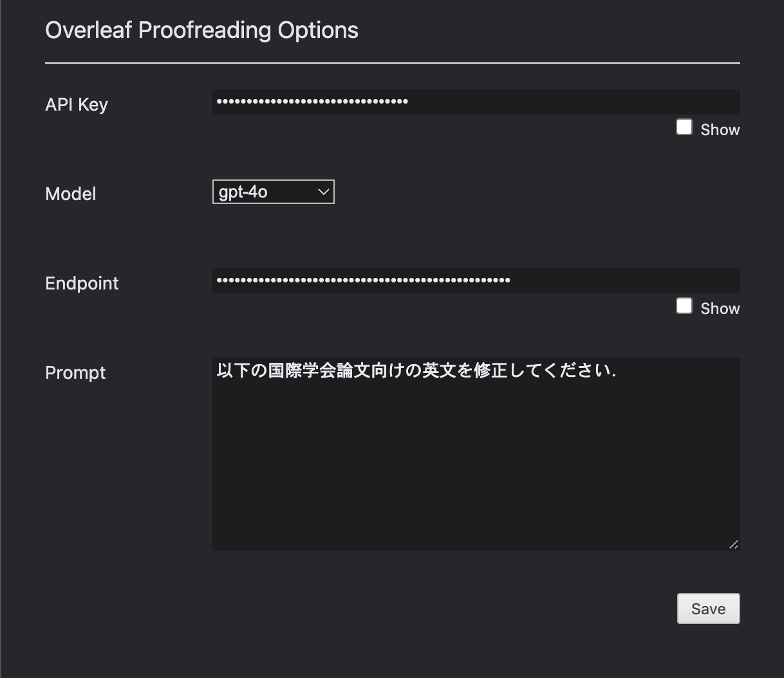Open the gpt-4o Model dropdown
This screenshot has height=678, width=784.
pos(273,192)
